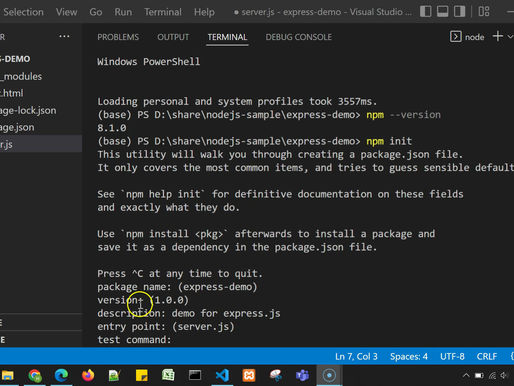
Task: Open Customize Layout icon in title bar
Action: 484,12
